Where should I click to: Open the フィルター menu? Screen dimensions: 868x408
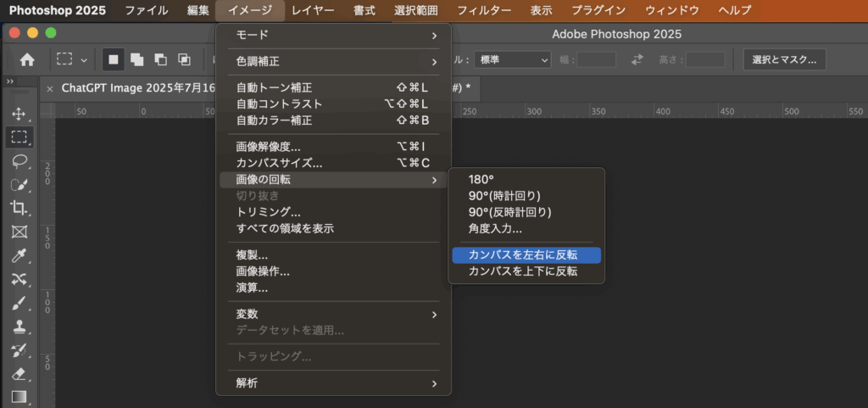pos(484,10)
